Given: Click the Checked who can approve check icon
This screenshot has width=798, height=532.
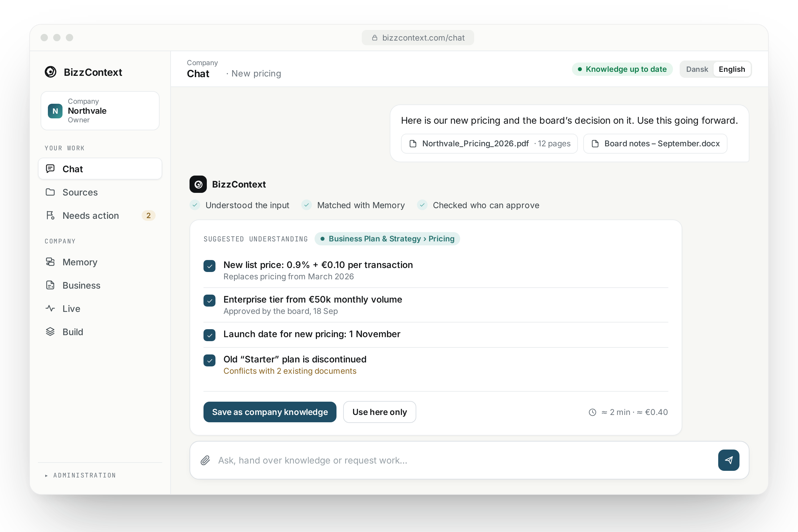Looking at the screenshot, I should pyautogui.click(x=422, y=205).
